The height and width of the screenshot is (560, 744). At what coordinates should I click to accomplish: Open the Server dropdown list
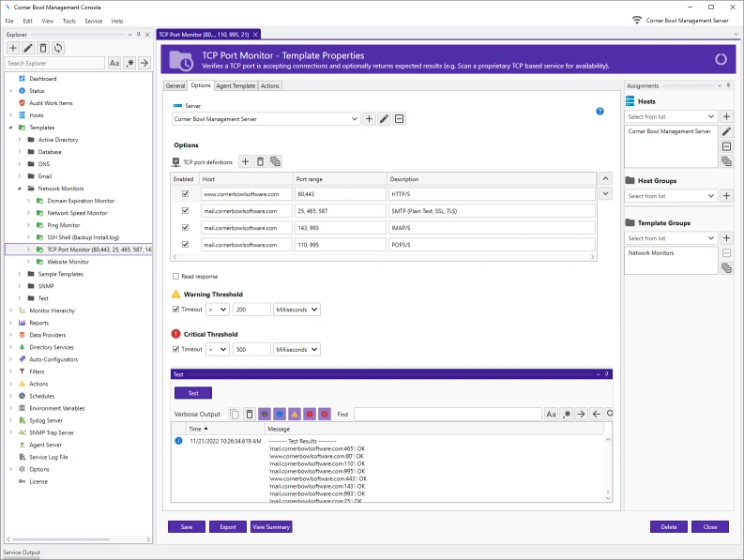[x=355, y=118]
